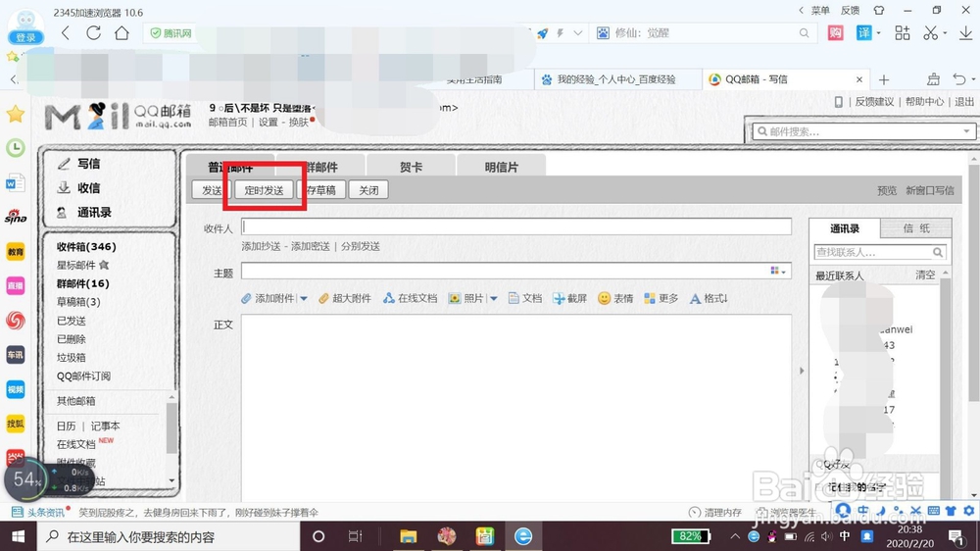Click 添加抄送 link
Screen dimensions: 980x551
(261, 246)
